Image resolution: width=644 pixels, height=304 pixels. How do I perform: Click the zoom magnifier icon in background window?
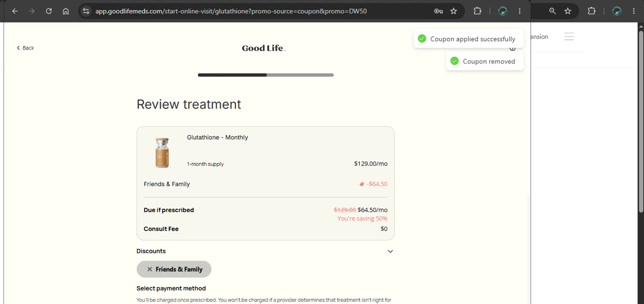click(x=553, y=11)
